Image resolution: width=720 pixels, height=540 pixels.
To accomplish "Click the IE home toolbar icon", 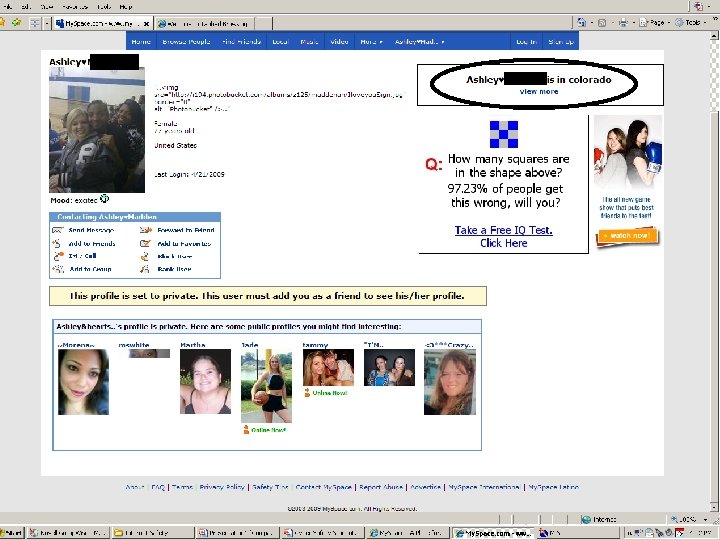I will coord(581,22).
